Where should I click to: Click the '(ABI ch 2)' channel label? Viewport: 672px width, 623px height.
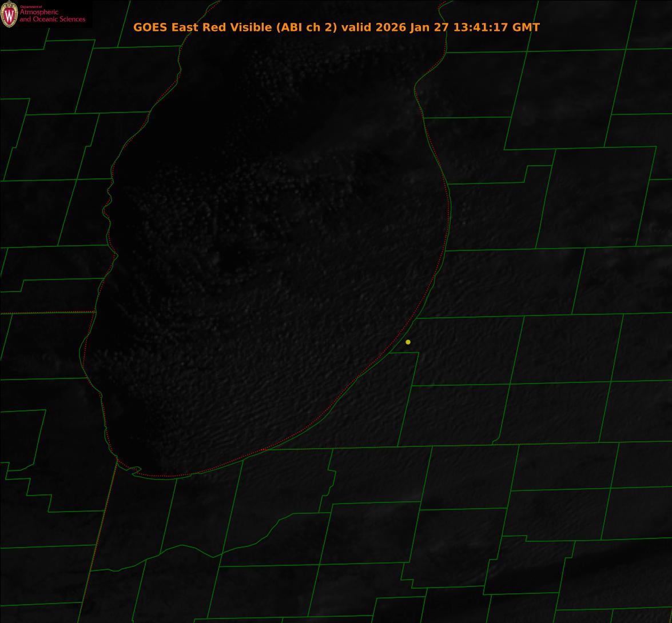click(305, 27)
